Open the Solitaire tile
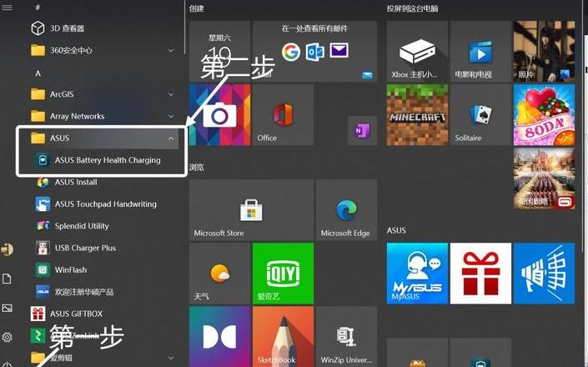Screen dimensions: 588x367 [x=480, y=115]
